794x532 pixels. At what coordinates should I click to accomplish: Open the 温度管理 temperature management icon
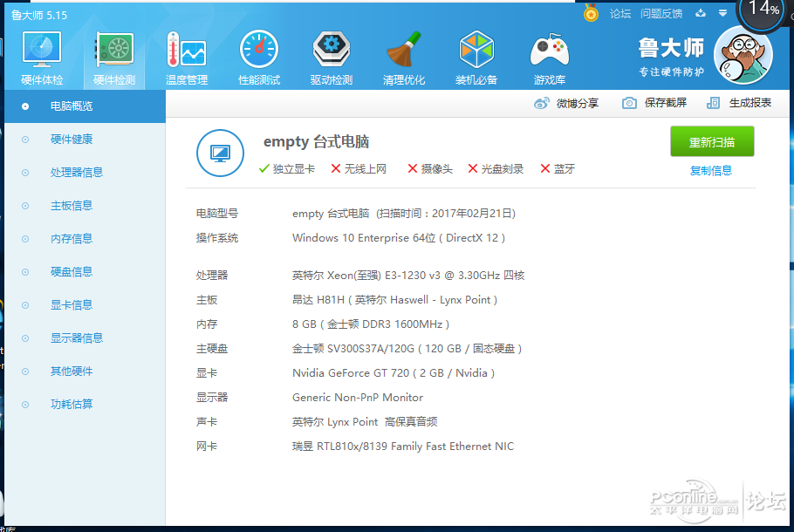coord(187,58)
